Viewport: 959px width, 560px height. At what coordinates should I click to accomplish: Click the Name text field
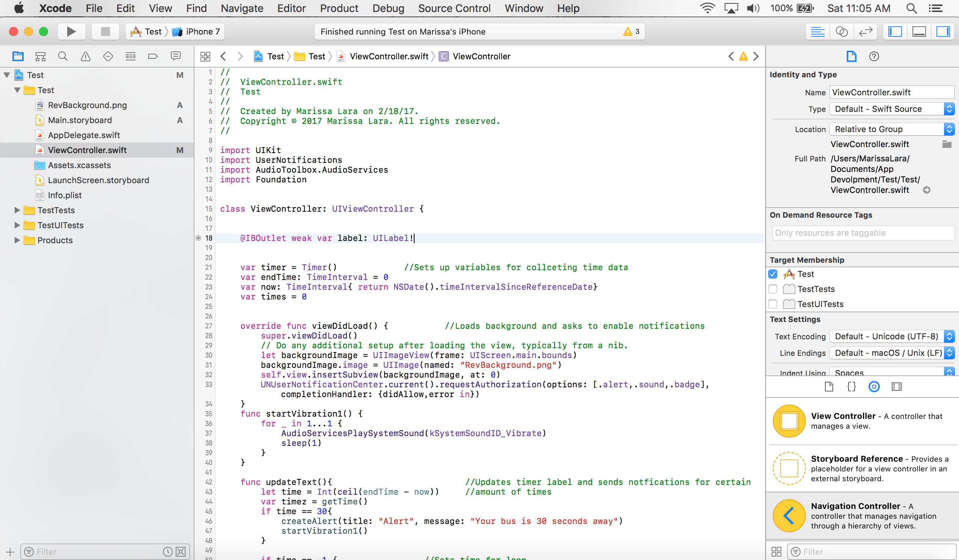tap(891, 92)
